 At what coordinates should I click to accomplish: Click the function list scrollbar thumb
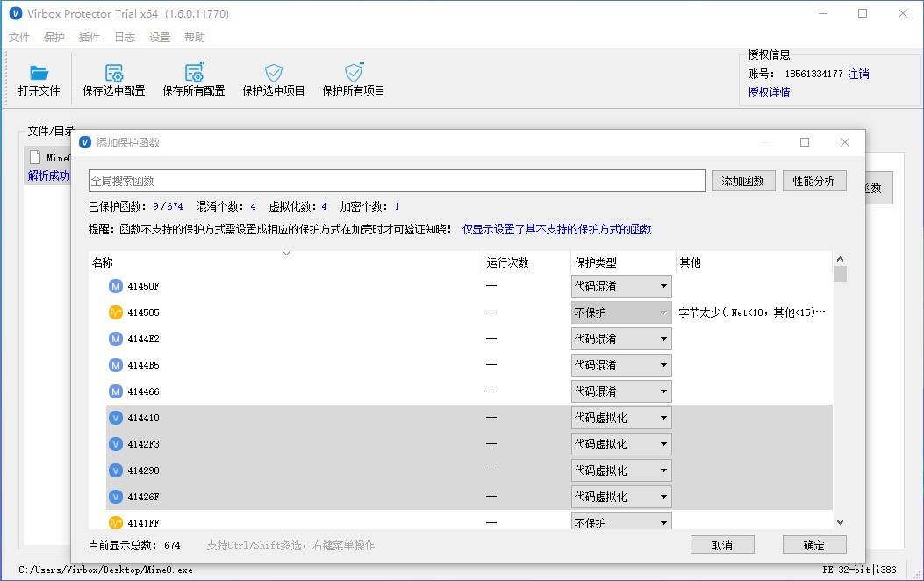[841, 274]
